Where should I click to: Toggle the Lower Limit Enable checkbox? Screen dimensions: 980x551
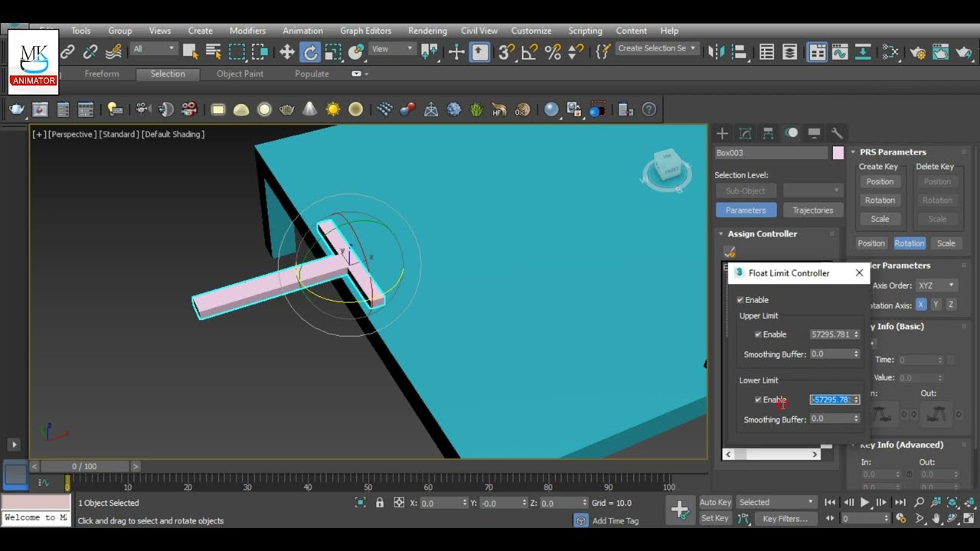758,399
